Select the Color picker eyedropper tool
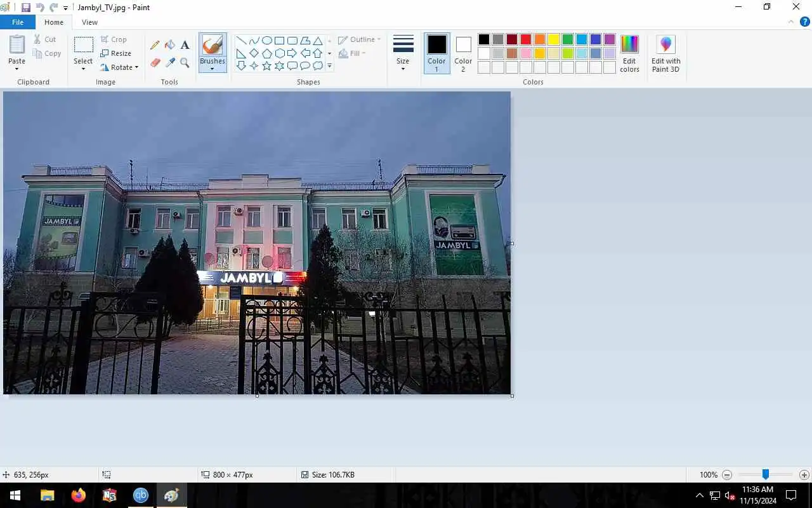Viewport: 812px width, 508px height. [170, 62]
